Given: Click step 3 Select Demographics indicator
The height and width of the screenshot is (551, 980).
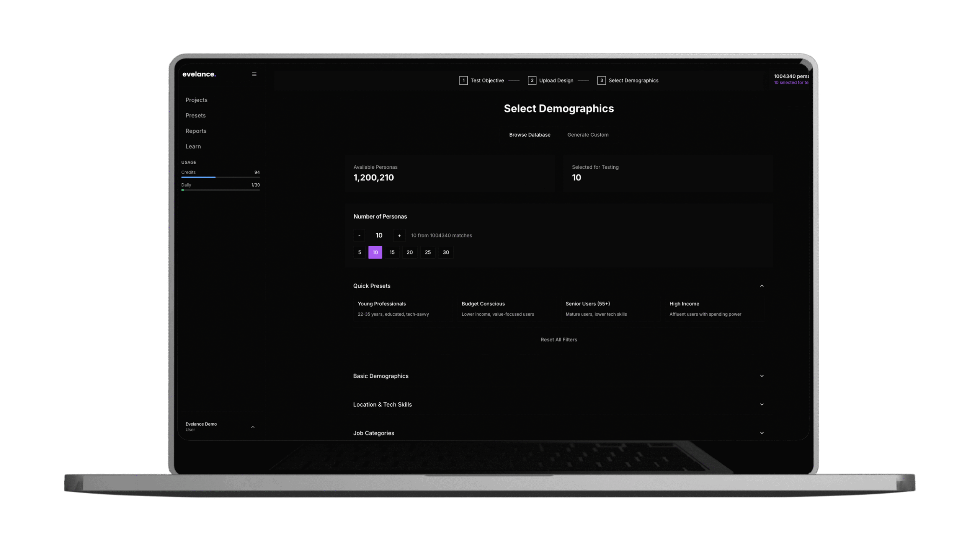Looking at the screenshot, I should 628,80.
